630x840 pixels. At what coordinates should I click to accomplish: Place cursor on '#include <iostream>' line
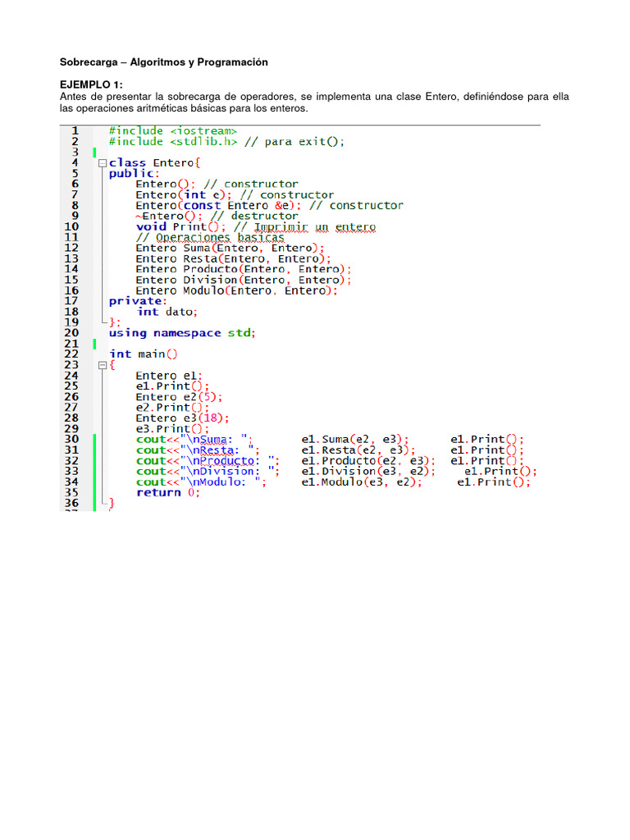[173, 130]
